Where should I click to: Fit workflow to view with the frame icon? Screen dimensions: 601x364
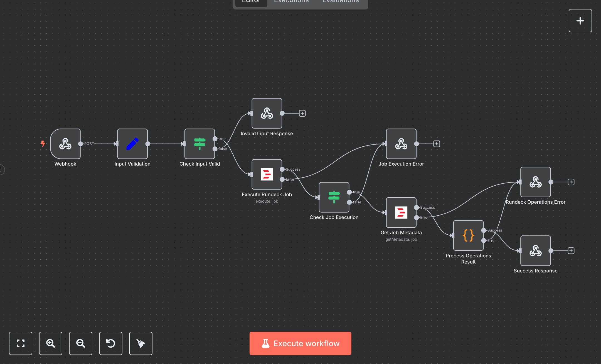(x=21, y=343)
